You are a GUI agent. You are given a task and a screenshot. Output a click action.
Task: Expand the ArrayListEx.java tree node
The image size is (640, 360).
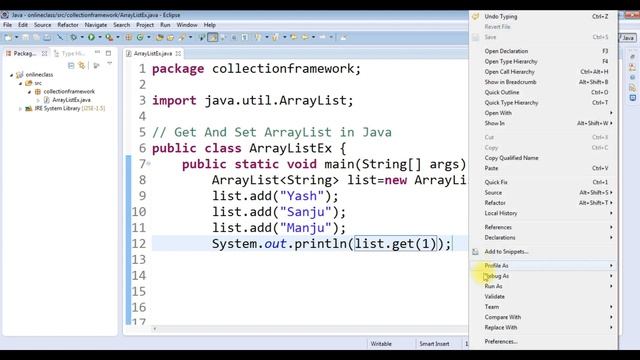[38, 100]
